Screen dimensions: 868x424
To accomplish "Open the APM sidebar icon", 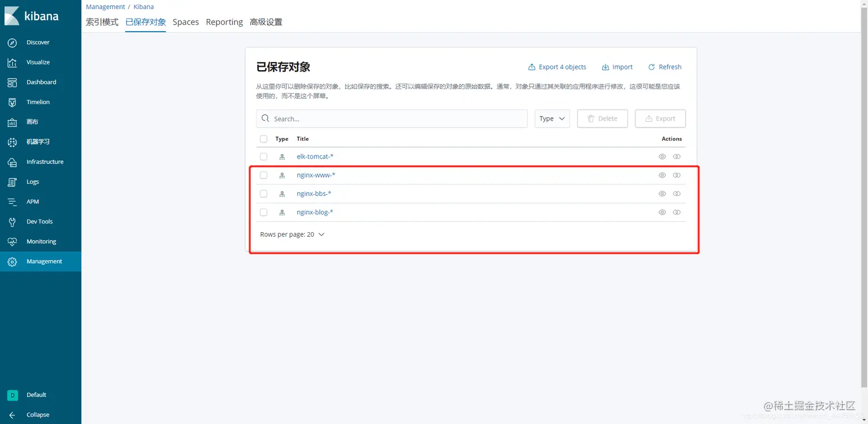I will pos(12,202).
